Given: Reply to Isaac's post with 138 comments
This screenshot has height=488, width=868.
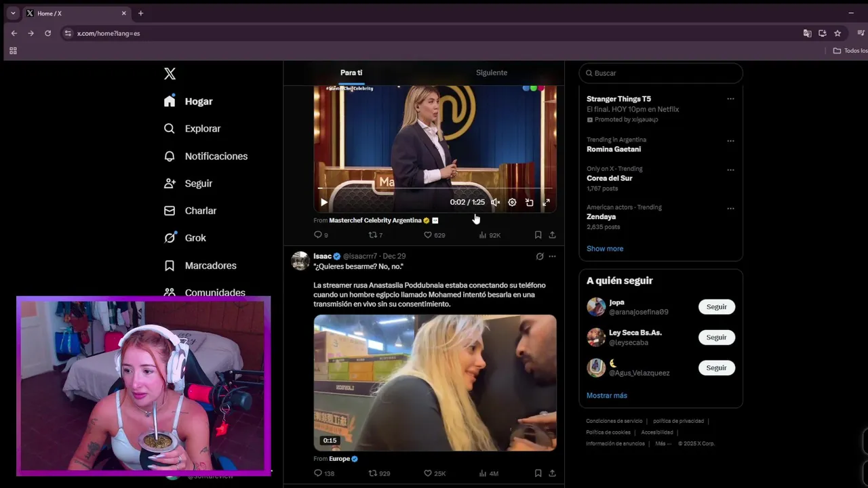Looking at the screenshot, I should 323,473.
